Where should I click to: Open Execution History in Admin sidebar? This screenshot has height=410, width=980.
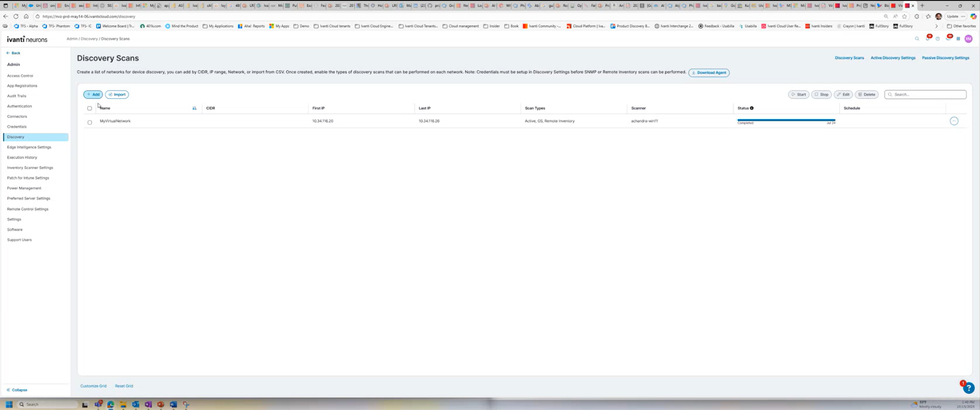pyautogui.click(x=22, y=157)
